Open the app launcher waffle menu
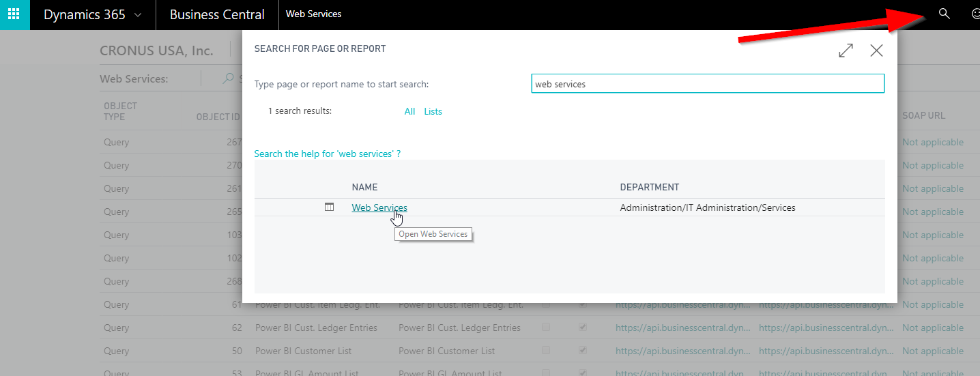Screen dimensions: 980x376 click(x=14, y=14)
